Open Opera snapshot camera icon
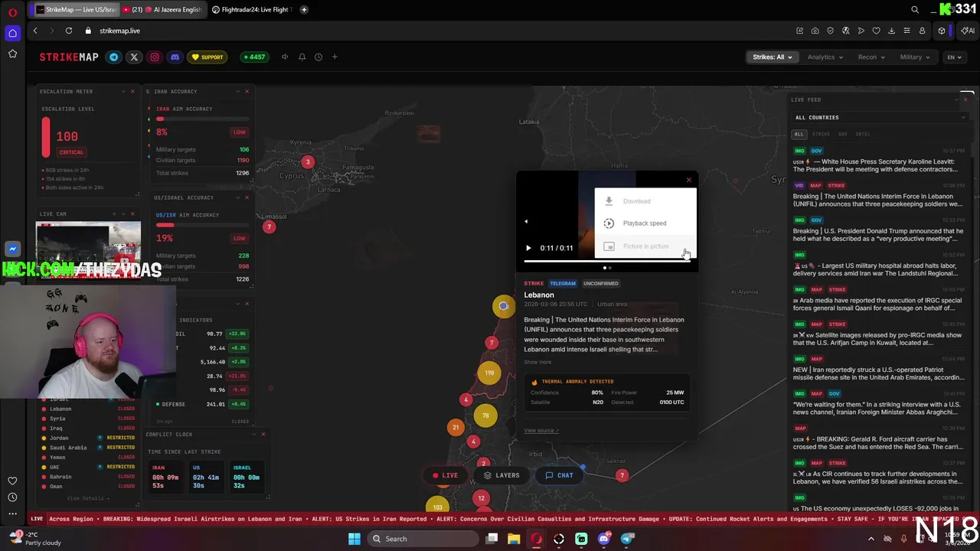This screenshot has width=980, height=551. click(815, 31)
